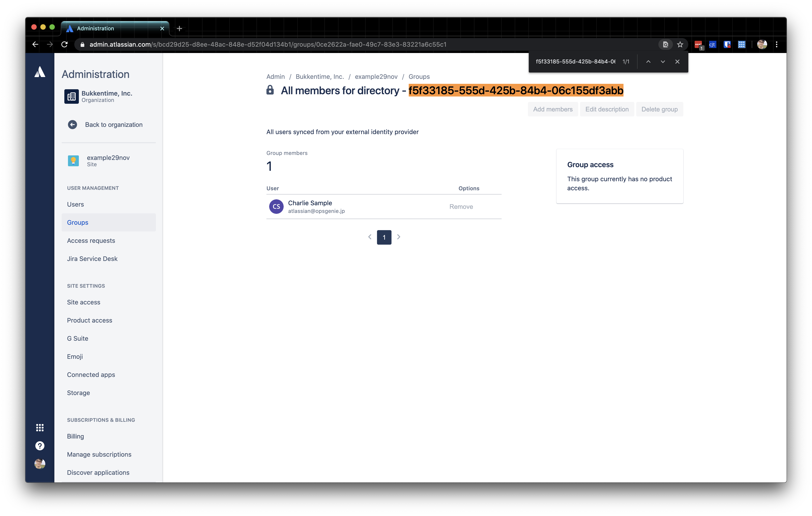This screenshot has height=516, width=812.
Task: Open the profile avatar in the left rail
Action: (40, 464)
